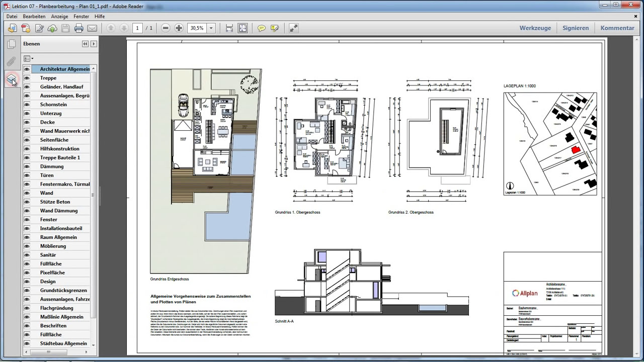Select the Stütze Beton layer

coord(55,202)
